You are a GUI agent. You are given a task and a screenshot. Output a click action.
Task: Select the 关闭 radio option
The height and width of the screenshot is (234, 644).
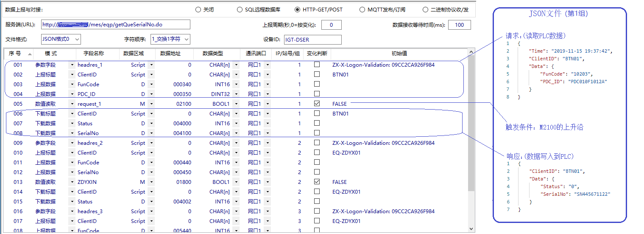[x=198, y=9]
